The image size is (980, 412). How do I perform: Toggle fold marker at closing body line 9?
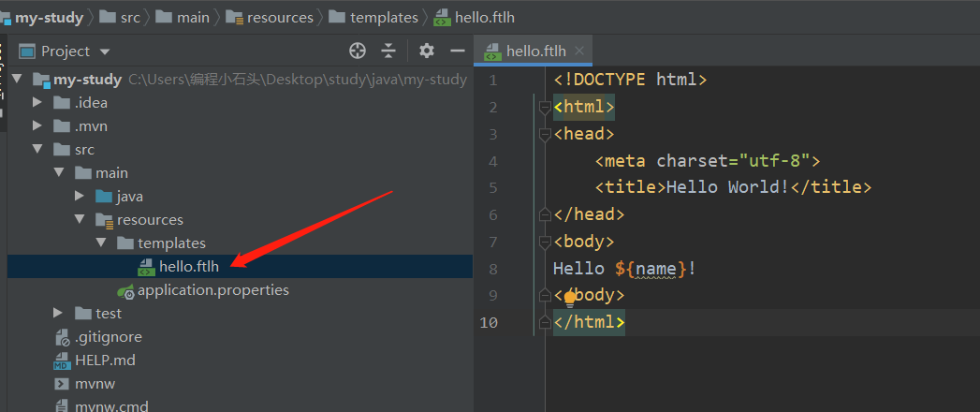tap(545, 295)
